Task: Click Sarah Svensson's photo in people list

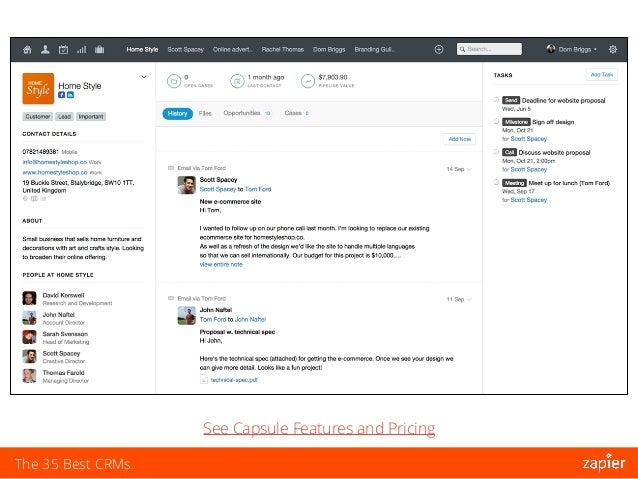Action: [x=29, y=337]
